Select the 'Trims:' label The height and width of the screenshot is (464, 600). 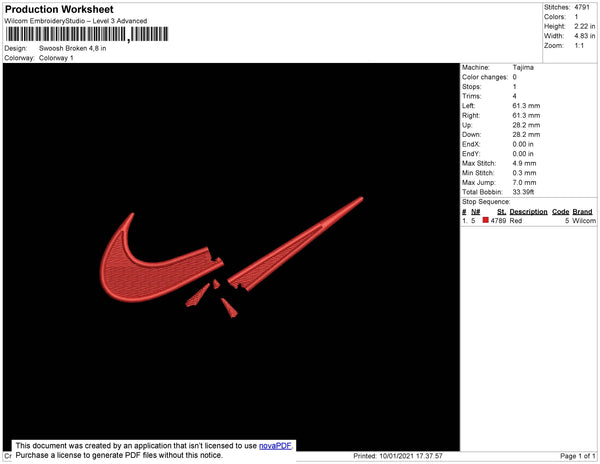pos(471,96)
